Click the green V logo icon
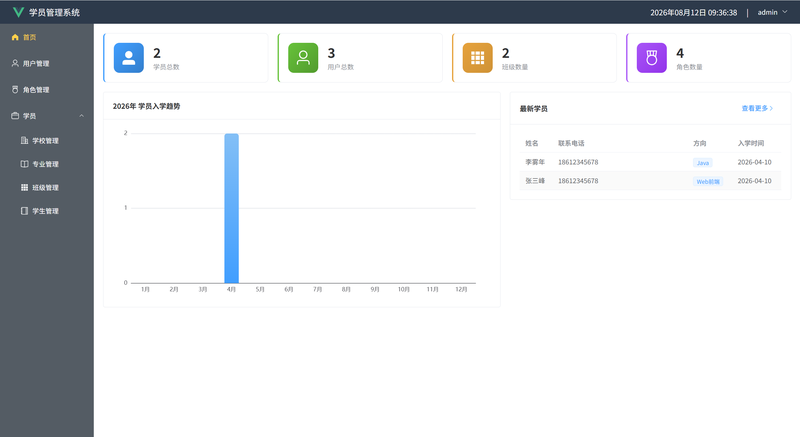Screen dimensions: 800x437 coord(18,12)
